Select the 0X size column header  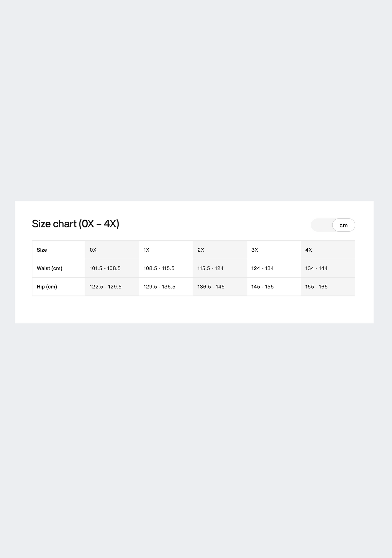click(93, 250)
